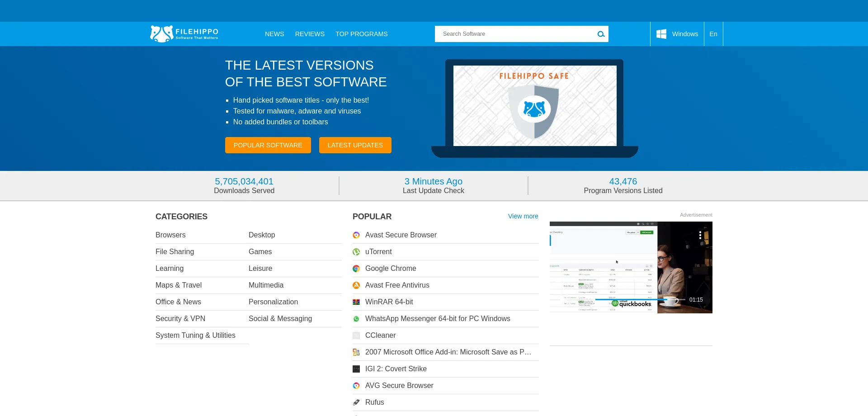The image size is (868, 416).
Task: Select the uTorrent text link
Action: pos(378,252)
